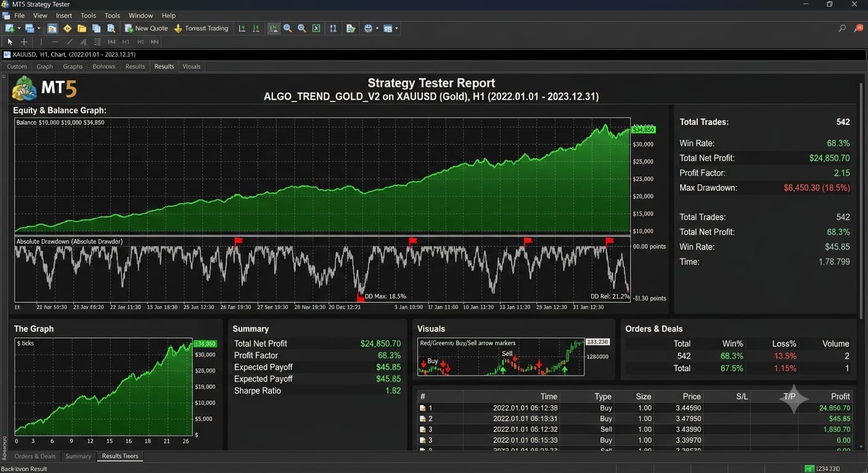Click the Visuals buy/sell chart thumbnail
Screen dimensions: 868x473
click(x=501, y=357)
